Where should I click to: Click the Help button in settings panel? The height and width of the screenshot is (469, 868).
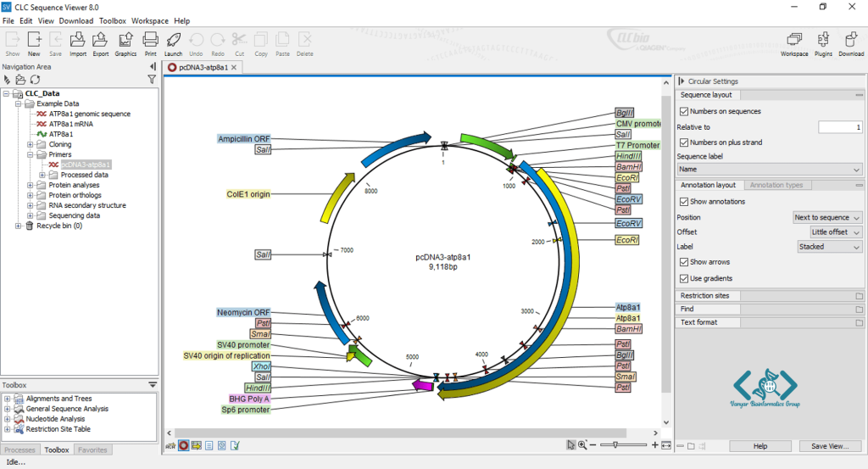coord(760,446)
